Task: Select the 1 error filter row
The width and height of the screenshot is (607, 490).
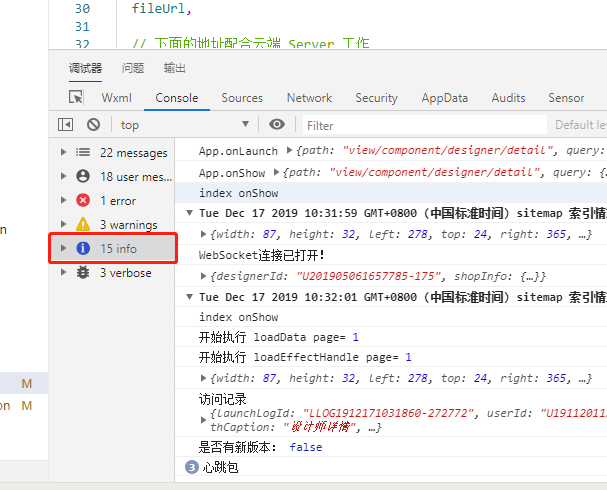Action: [x=117, y=200]
